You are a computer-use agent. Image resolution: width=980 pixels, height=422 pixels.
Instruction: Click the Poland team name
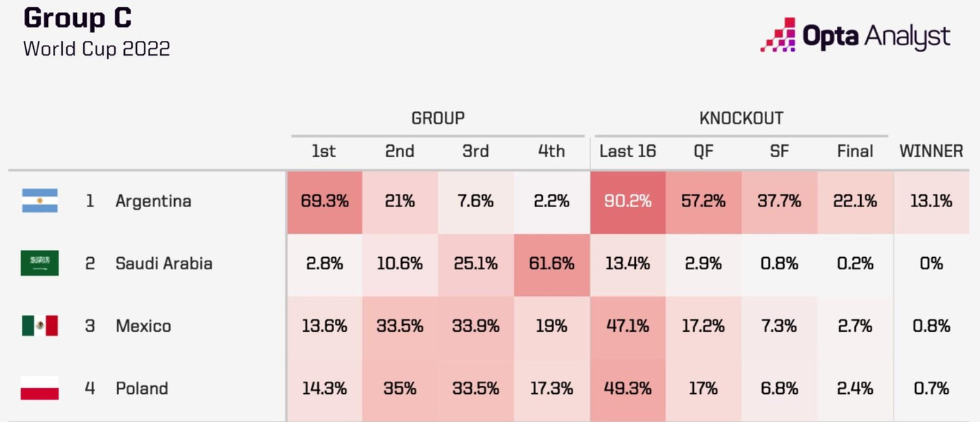(142, 388)
